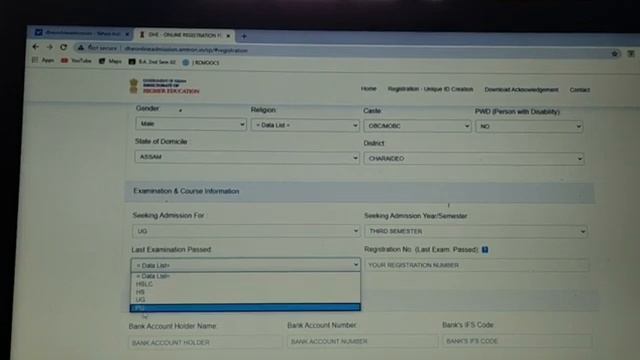
Task: Click the Bank Account Number field
Action: (362, 341)
